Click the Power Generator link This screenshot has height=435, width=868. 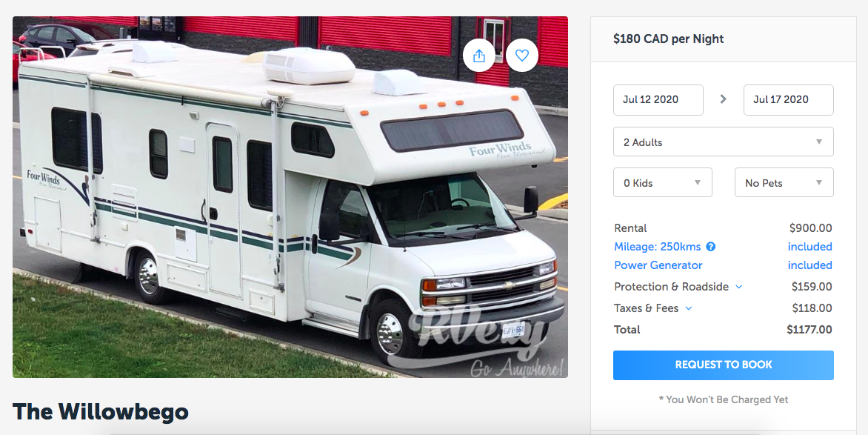pos(658,265)
